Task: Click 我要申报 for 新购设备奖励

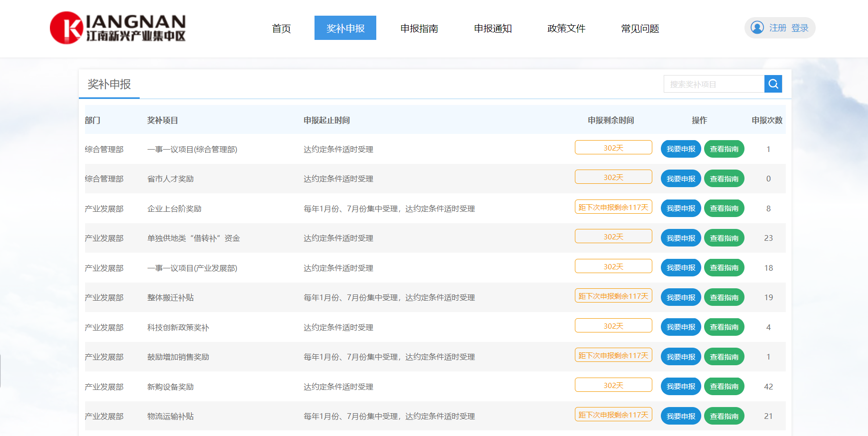Action: click(681, 387)
